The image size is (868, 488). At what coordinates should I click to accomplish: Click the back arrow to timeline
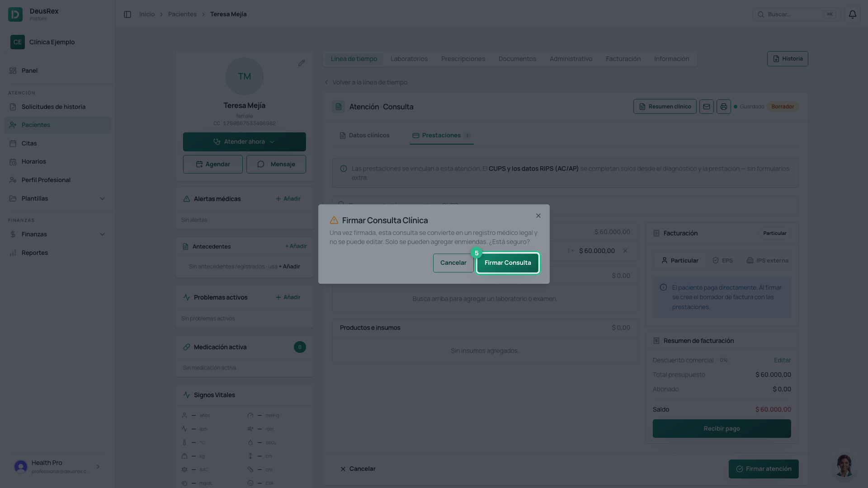pos(326,82)
